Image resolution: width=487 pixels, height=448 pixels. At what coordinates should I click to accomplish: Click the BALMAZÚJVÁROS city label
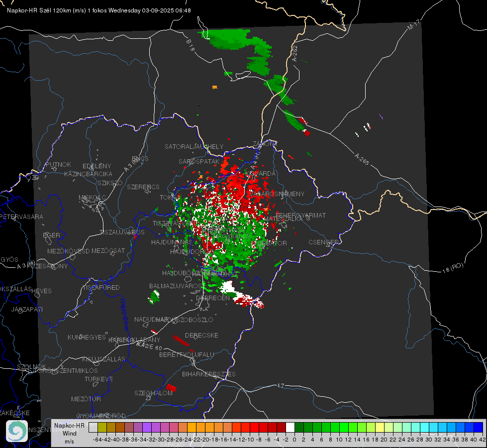(x=176, y=286)
